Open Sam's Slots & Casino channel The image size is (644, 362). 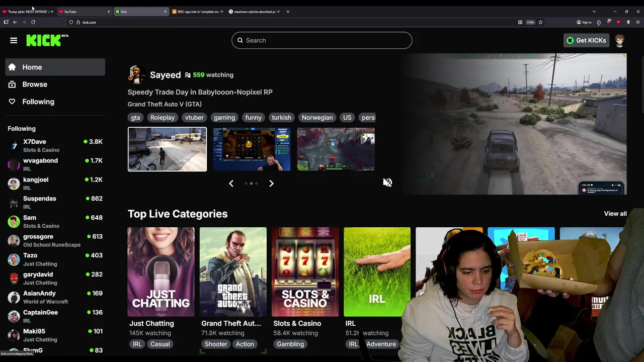coord(55,221)
